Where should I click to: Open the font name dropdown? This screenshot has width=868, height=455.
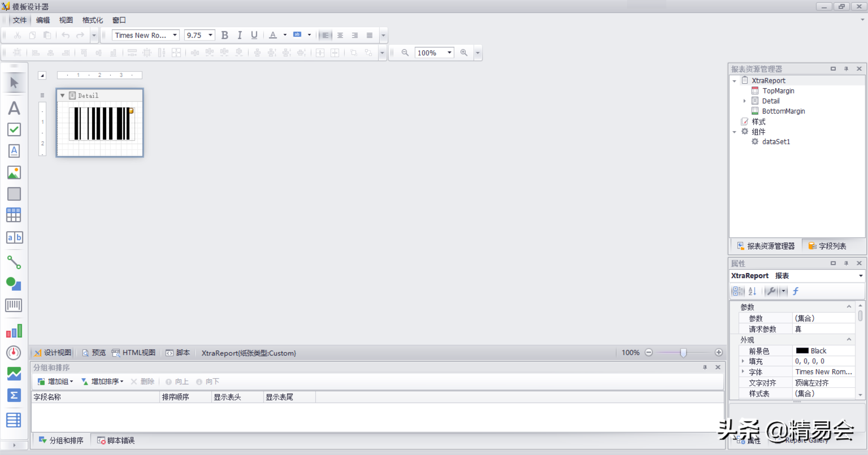(175, 35)
